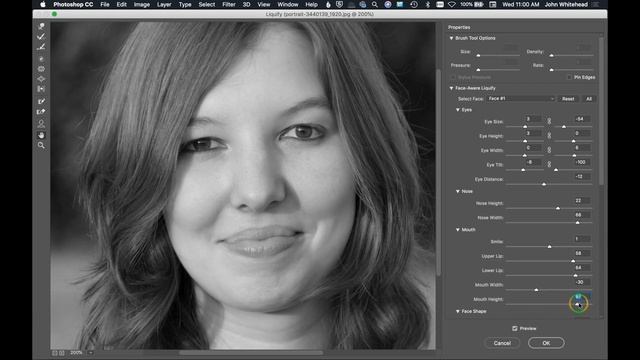The image size is (640, 360).
Task: Click the right Eye Tilt value field
Action: tap(582, 162)
